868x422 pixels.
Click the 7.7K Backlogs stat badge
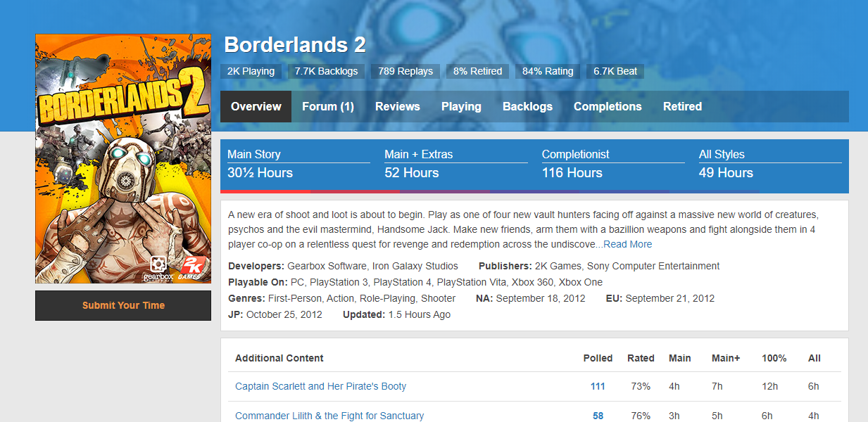[326, 71]
